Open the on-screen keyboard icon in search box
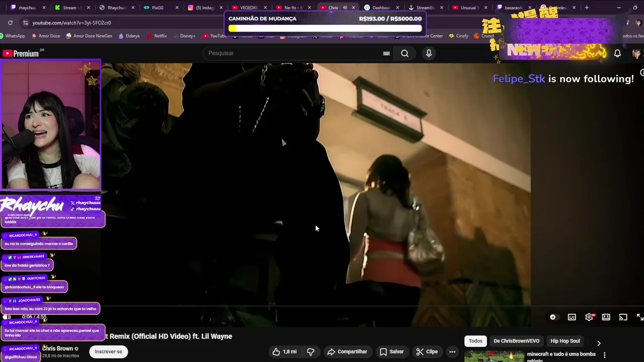 point(386,53)
